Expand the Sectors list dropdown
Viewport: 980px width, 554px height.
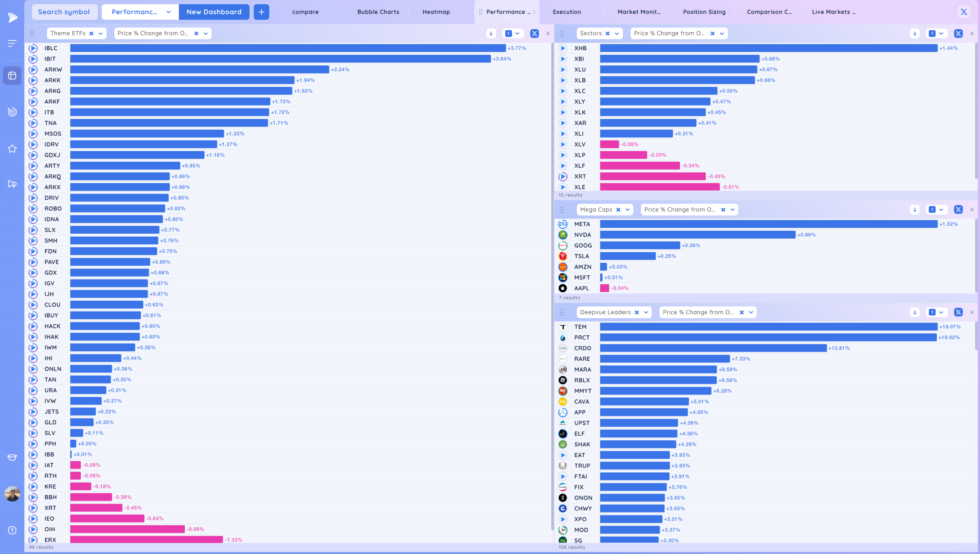click(x=617, y=34)
